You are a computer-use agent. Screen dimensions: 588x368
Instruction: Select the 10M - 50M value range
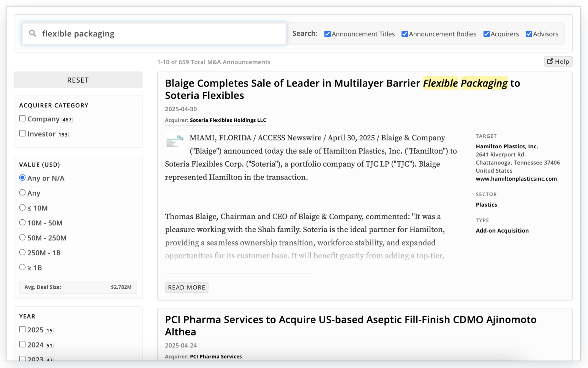(22, 223)
